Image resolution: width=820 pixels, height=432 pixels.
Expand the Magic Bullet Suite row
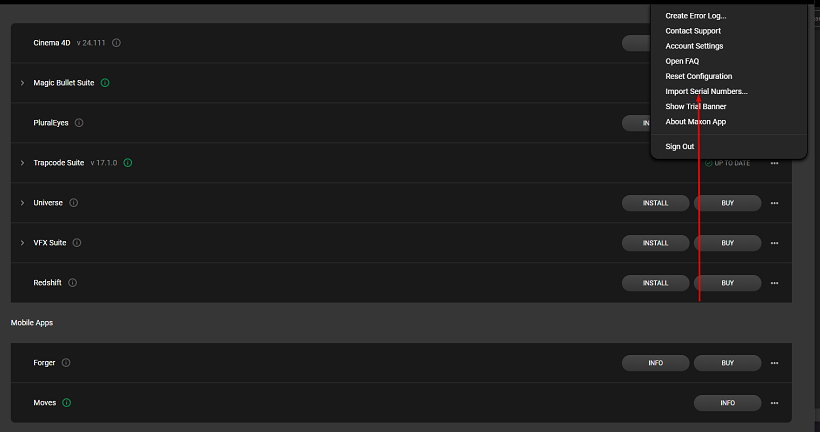tap(22, 83)
